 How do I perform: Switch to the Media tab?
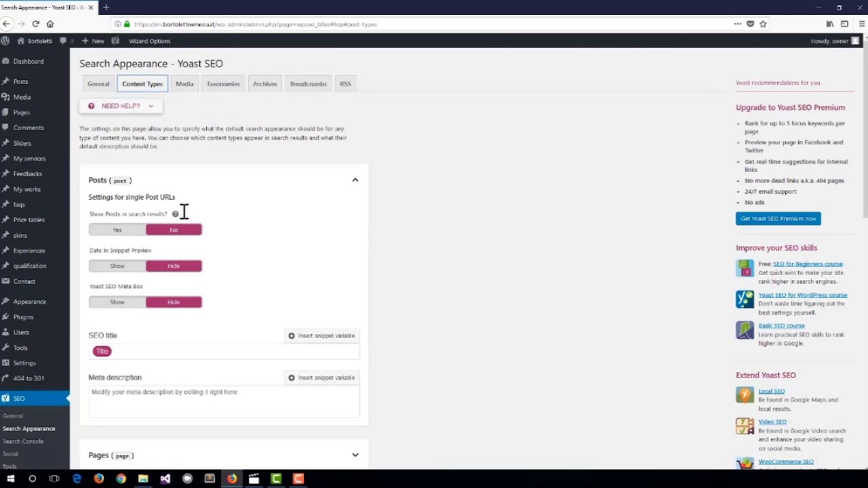184,84
